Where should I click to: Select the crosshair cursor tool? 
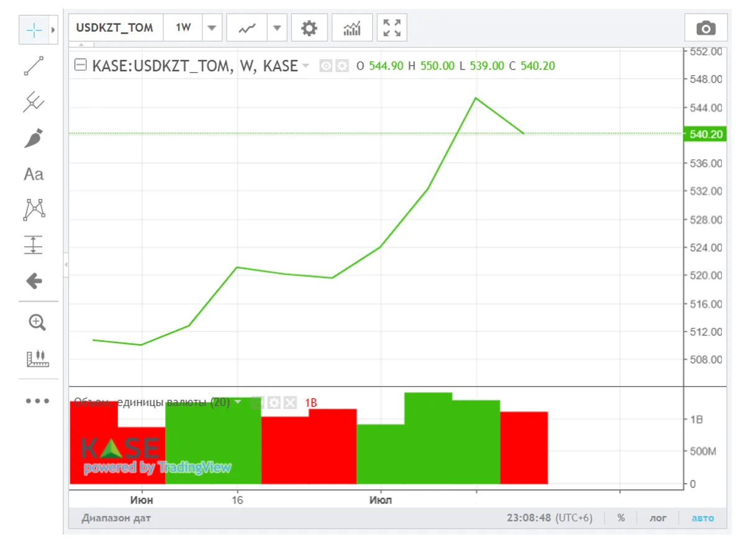click(x=34, y=30)
